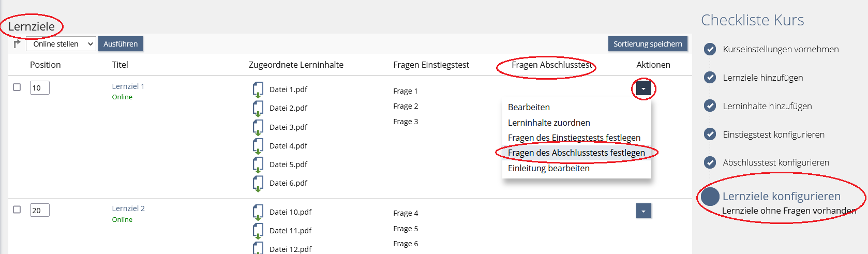The width and height of the screenshot is (868, 254).
Task: Choose Fragen des Abschlusstests festlegen
Action: point(576,153)
